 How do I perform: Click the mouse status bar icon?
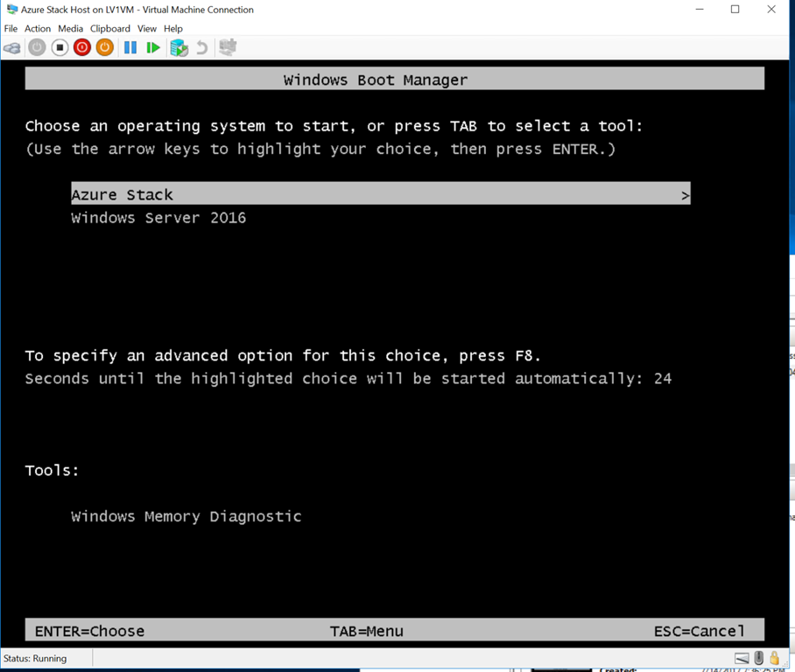[758, 658]
